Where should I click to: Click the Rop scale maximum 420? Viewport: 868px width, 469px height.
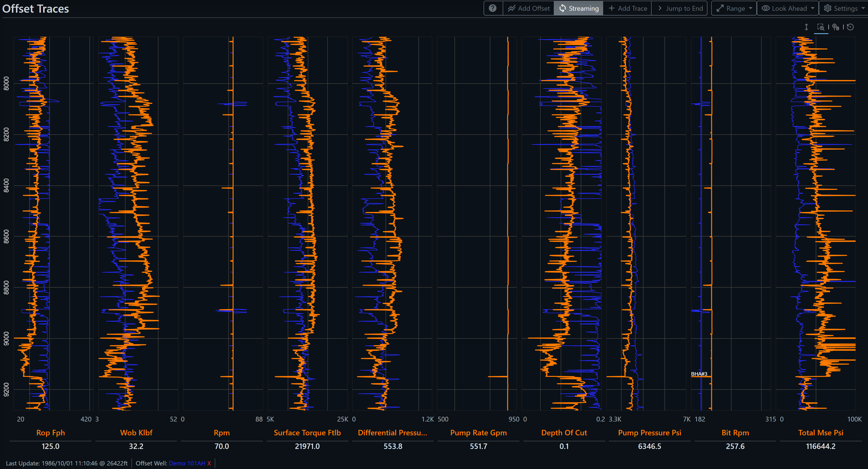[86, 419]
